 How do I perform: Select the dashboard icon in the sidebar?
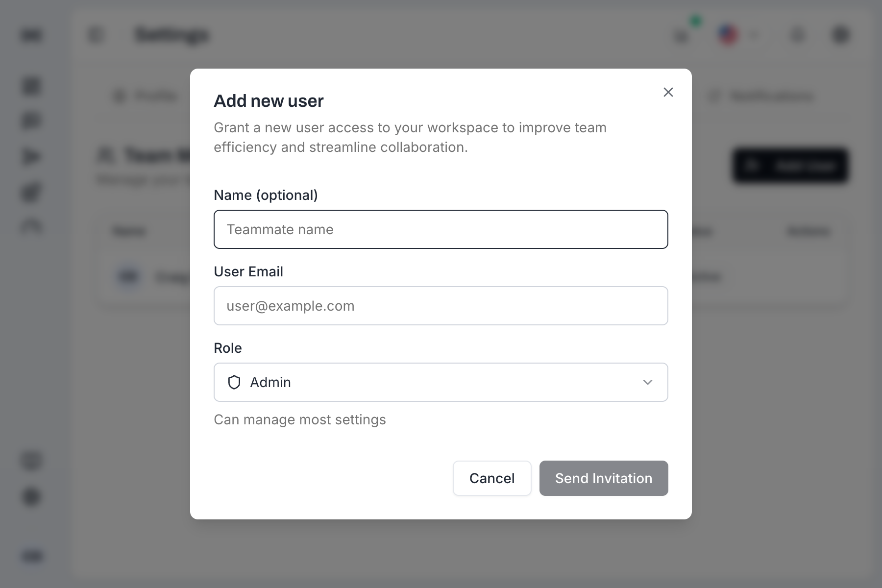(x=31, y=86)
